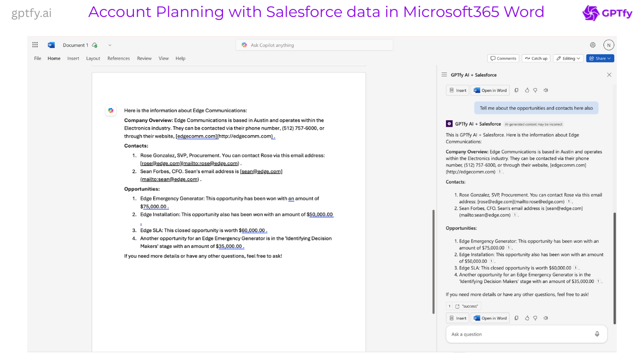This screenshot has height=362, width=644.
Task: Open the hamburger menu in GPTfy panel
Action: tap(444, 75)
